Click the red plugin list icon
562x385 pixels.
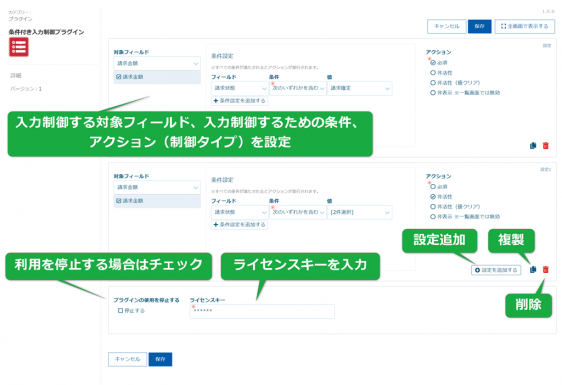19,47
